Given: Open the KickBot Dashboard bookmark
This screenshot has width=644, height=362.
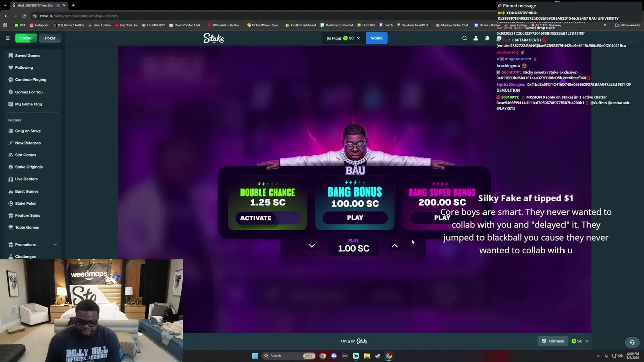Looking at the screenshot, I should click(x=301, y=25).
